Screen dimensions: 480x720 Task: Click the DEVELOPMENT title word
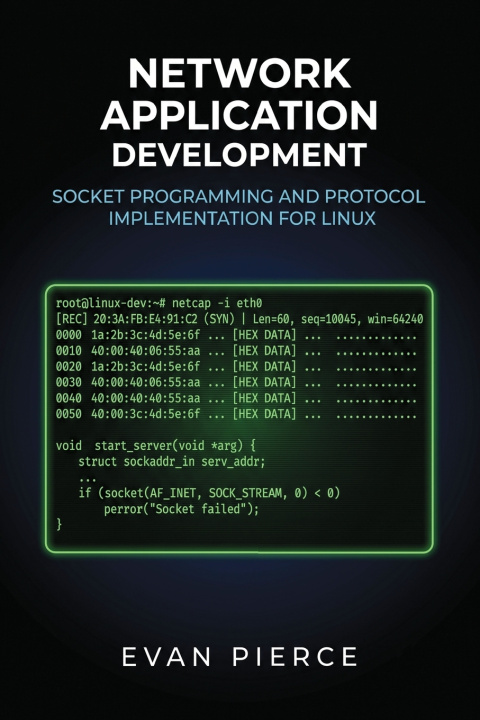[x=239, y=155]
